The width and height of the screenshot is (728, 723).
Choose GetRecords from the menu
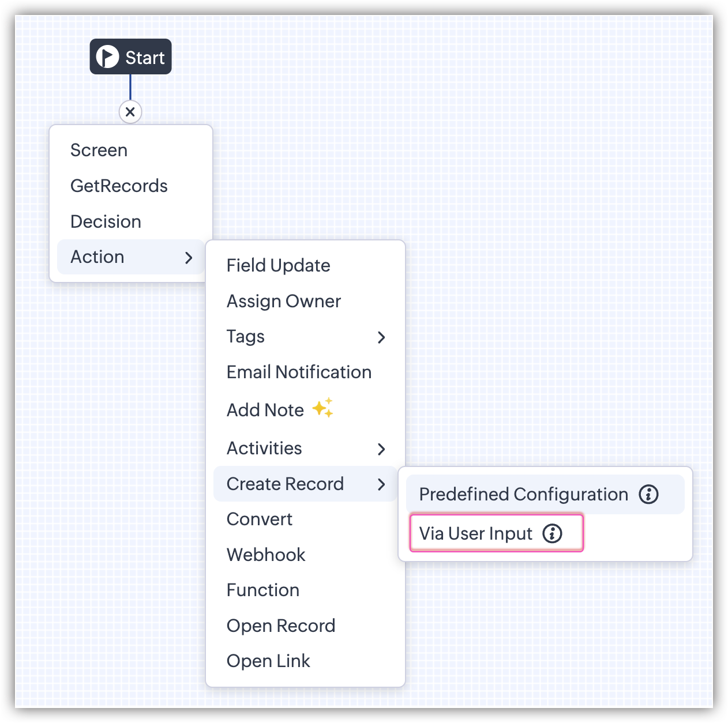119,186
